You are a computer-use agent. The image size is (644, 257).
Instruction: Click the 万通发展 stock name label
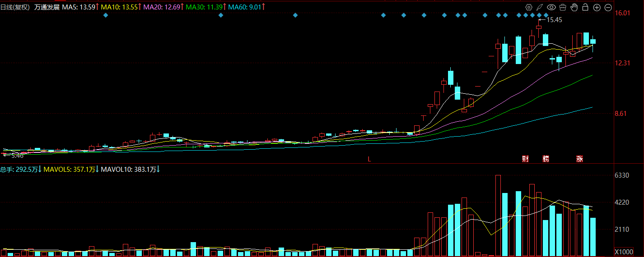(47, 7)
